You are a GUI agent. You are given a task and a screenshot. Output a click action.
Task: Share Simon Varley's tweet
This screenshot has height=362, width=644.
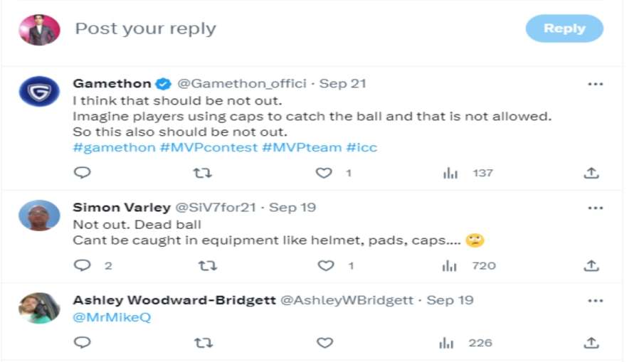(x=591, y=265)
